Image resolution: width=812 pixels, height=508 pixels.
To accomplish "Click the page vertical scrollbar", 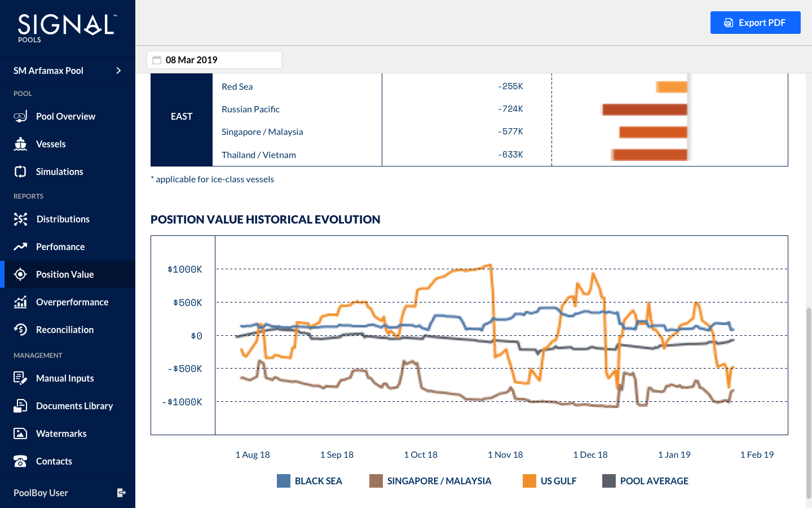I will [809, 403].
